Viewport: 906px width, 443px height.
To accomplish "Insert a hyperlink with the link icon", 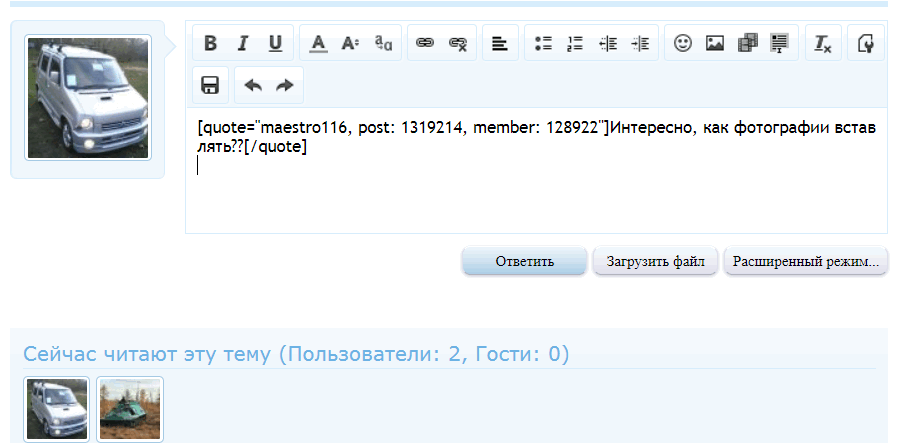I will click(425, 43).
